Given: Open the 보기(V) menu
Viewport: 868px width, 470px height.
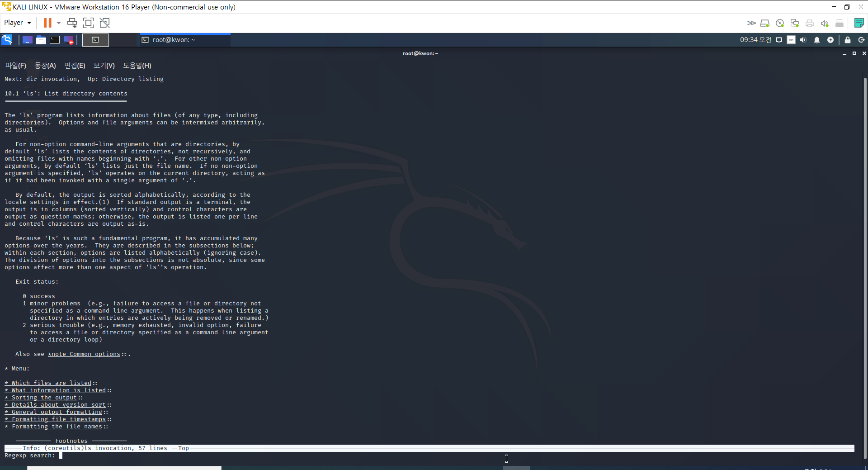Looking at the screenshot, I should [104, 66].
